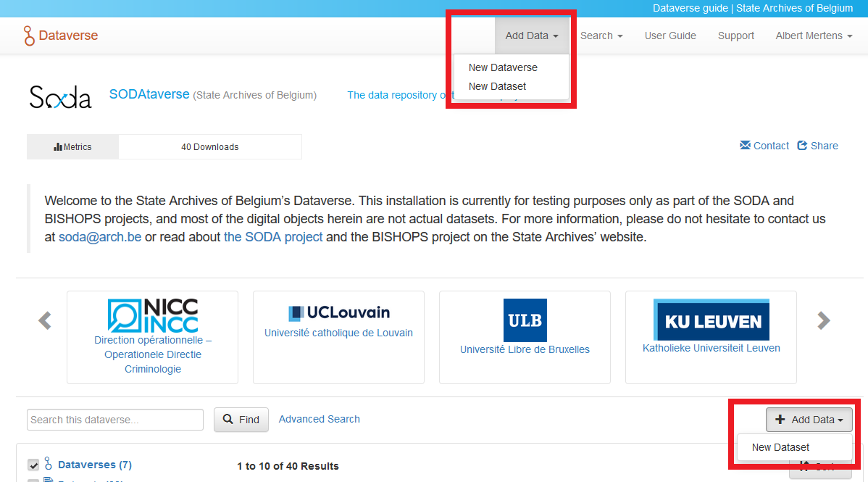
Task: Click the Dataverse logo in navbar
Action: coord(60,36)
